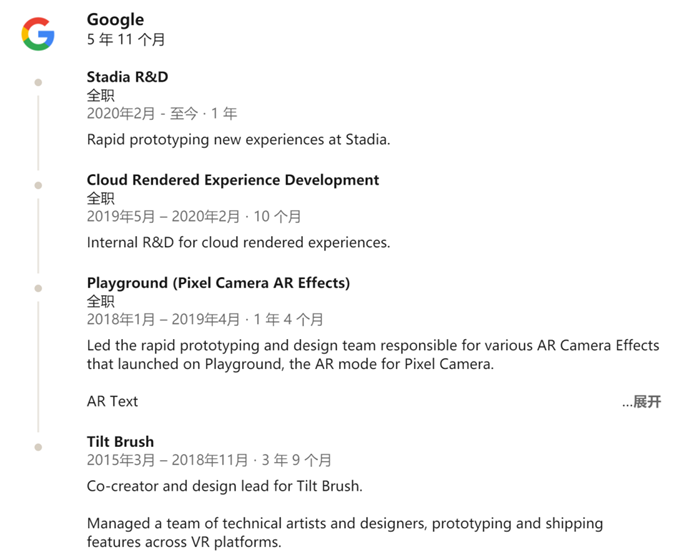Click the Rapid prototyping new experiences description
The height and width of the screenshot is (560, 700).
pyautogui.click(x=238, y=140)
